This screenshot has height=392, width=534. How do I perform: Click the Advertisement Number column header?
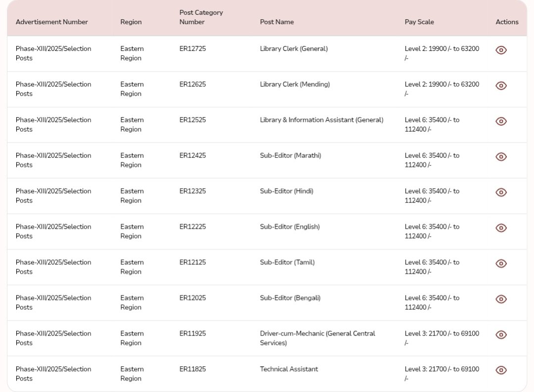[x=52, y=22]
